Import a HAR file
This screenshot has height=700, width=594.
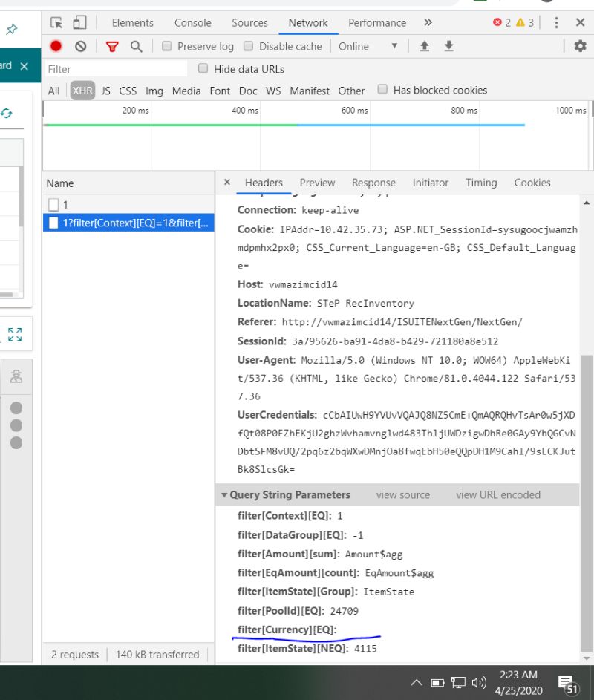click(x=425, y=46)
